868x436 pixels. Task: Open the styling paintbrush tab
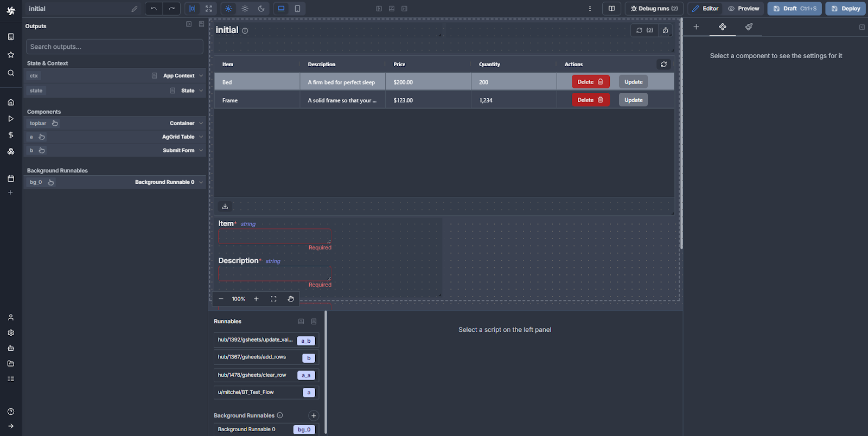point(749,27)
